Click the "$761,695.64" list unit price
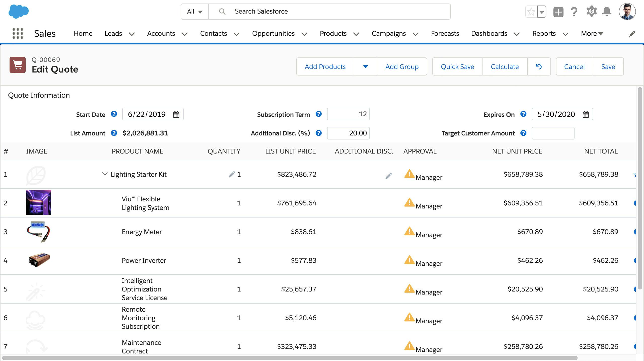Image resolution: width=644 pixels, height=361 pixels. coord(297,203)
